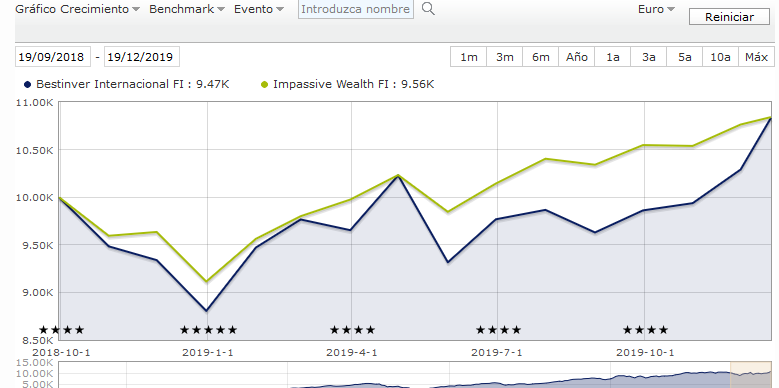Click the 9.00K y-axis label
Image resolution: width=779 pixels, height=388 pixels.
coord(37,293)
